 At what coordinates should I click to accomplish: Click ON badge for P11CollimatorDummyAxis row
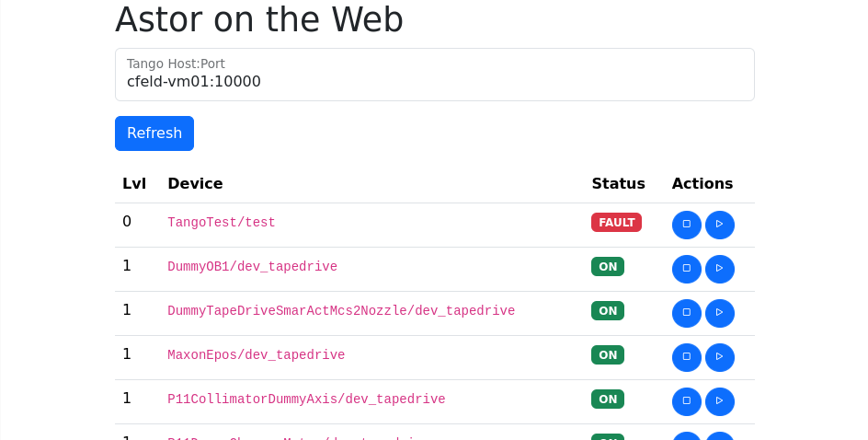(x=608, y=399)
